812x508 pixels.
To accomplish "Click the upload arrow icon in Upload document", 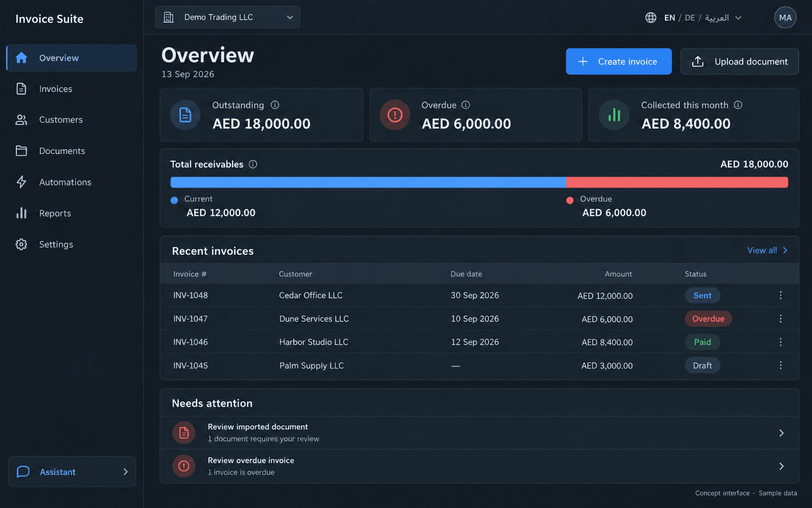I will click(698, 61).
